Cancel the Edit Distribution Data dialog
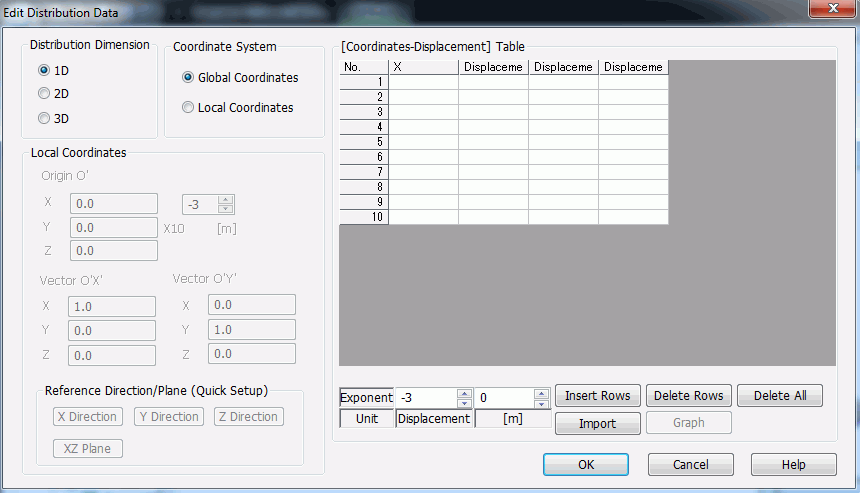Image resolution: width=860 pixels, height=493 pixels. coord(690,465)
